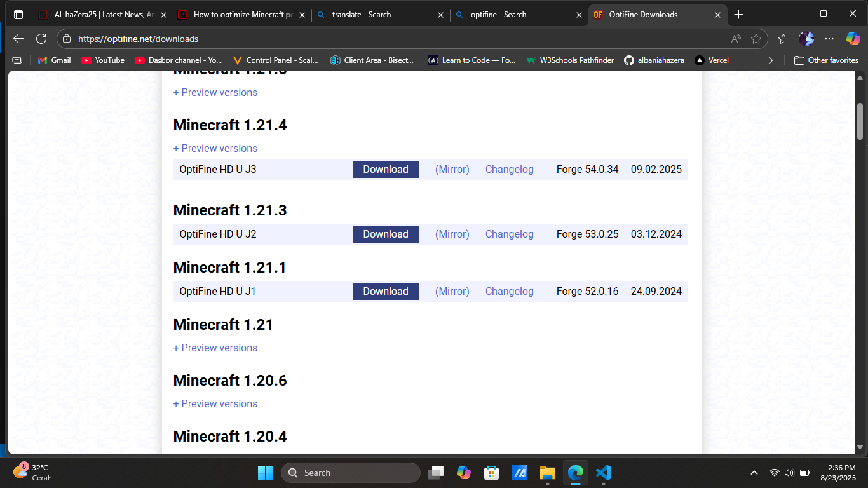Open File Explorer from the taskbar
868x488 pixels.
pyautogui.click(x=547, y=473)
